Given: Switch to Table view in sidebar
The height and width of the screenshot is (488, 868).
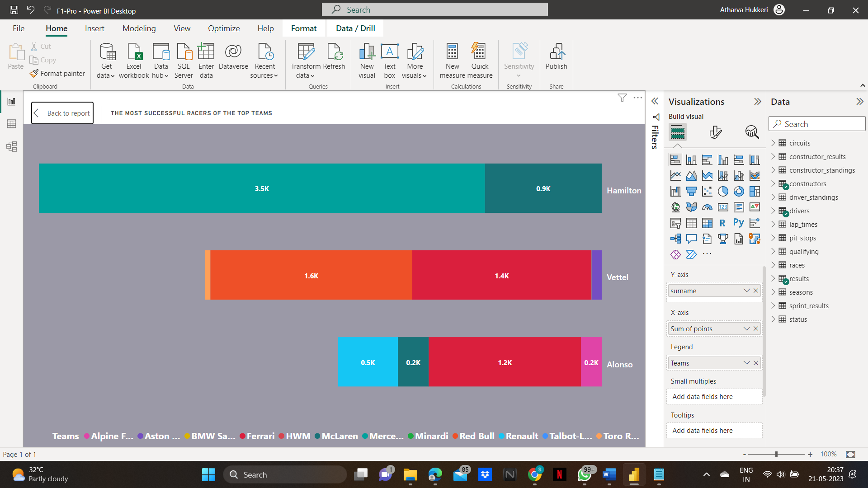Looking at the screenshot, I should (11, 124).
